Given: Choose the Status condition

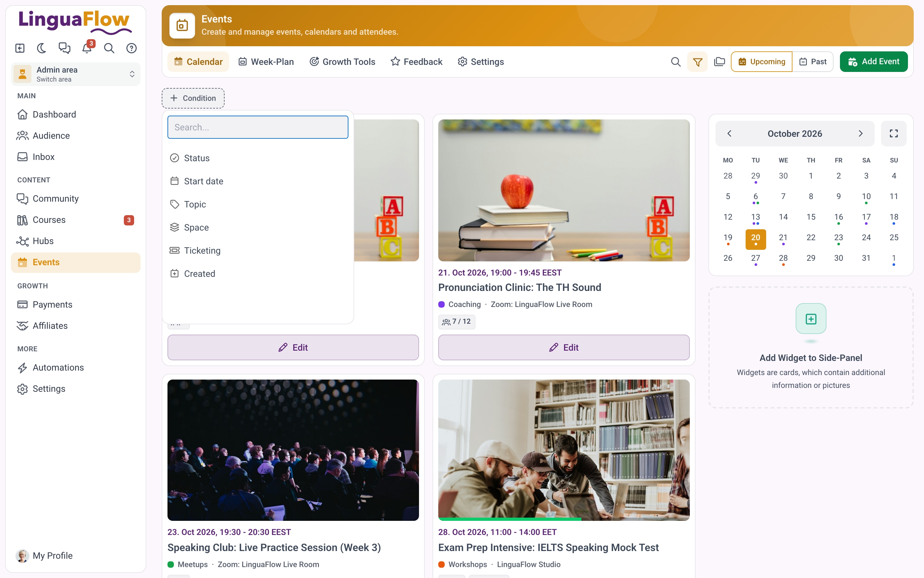Looking at the screenshot, I should pos(258,158).
